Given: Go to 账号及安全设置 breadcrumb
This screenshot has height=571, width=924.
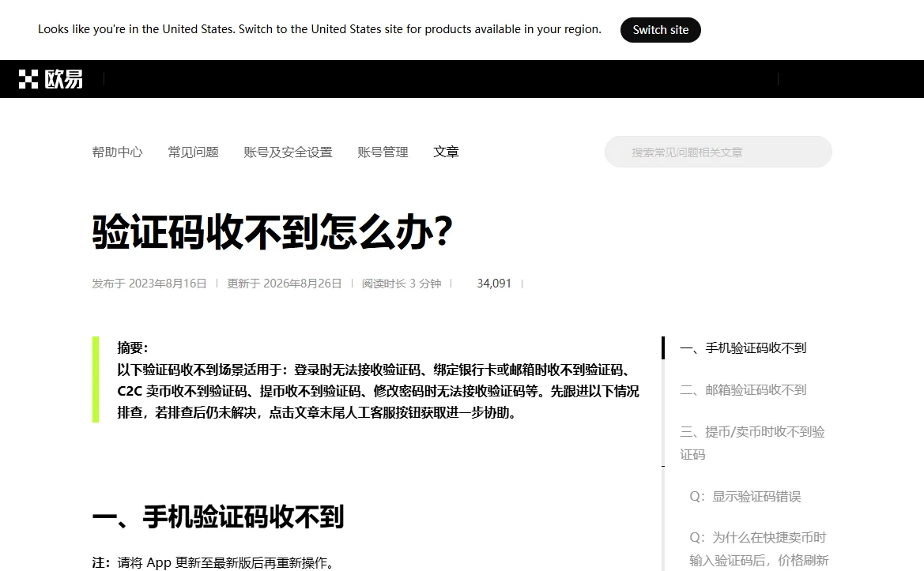Looking at the screenshot, I should pos(289,152).
